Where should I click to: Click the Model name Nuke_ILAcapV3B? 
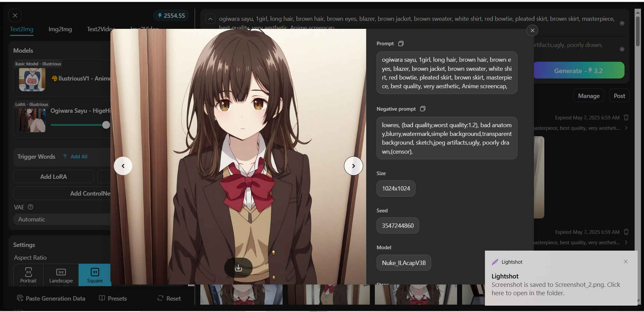tap(404, 263)
